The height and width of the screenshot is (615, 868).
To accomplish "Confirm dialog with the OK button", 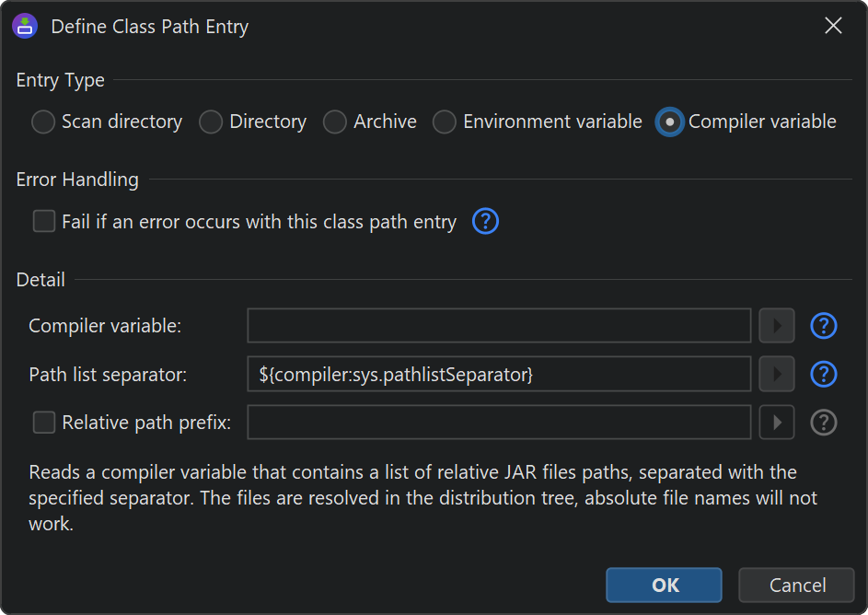I will [x=664, y=586].
